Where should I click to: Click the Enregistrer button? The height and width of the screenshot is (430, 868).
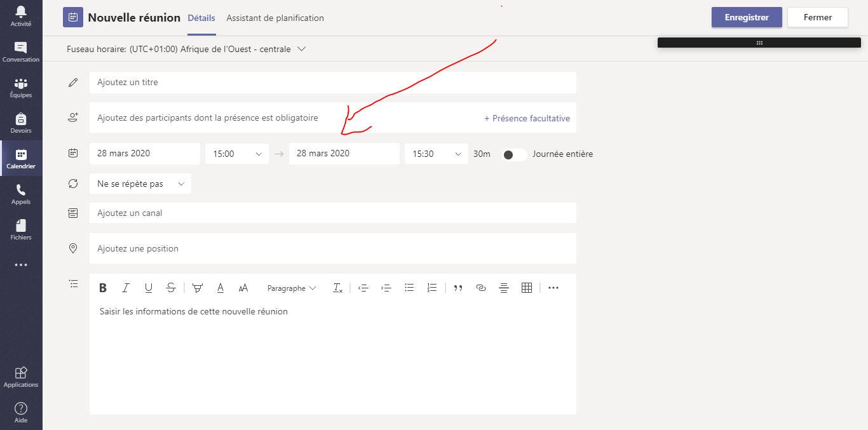coord(747,17)
